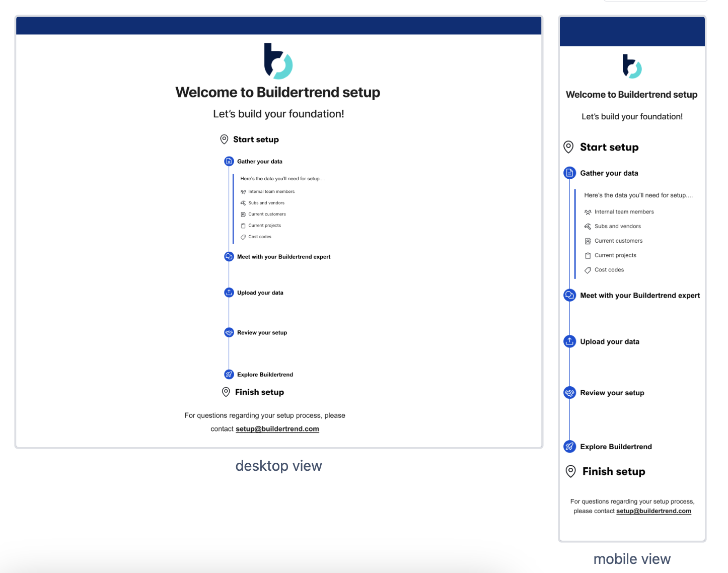Click Meet with expert chat icon, desktop view
This screenshot has width=728, height=573.
click(x=229, y=257)
